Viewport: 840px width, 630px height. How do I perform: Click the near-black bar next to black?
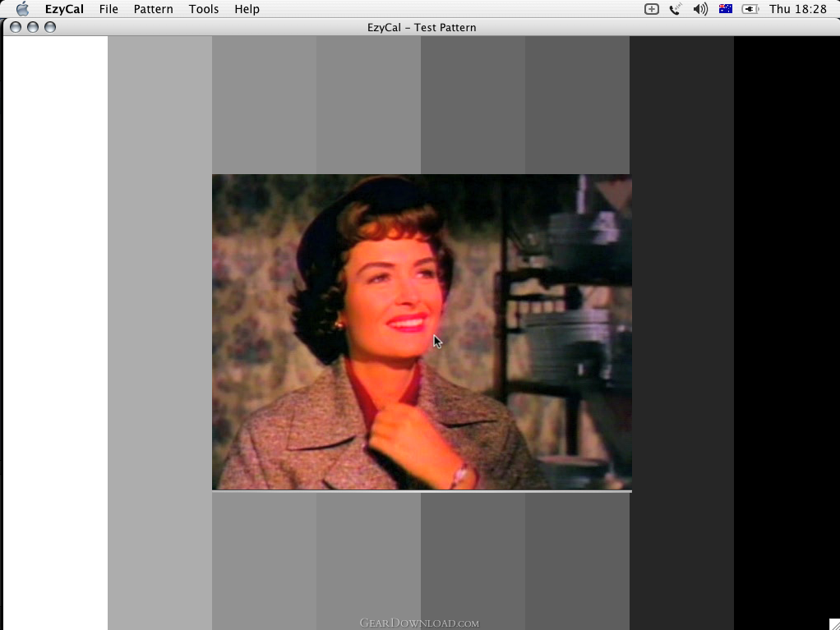point(681,333)
